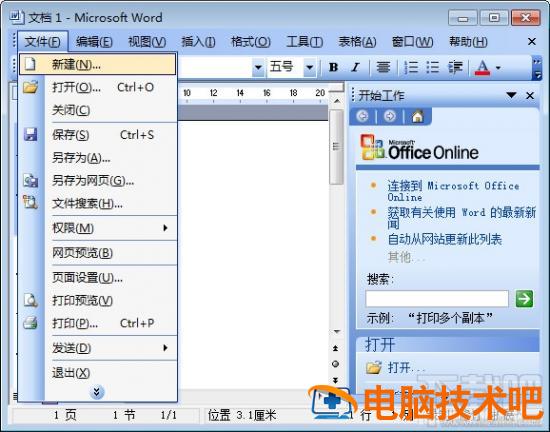Click 自动从网站更新此列表 link
The width and height of the screenshot is (550, 432).
pyautogui.click(x=444, y=239)
